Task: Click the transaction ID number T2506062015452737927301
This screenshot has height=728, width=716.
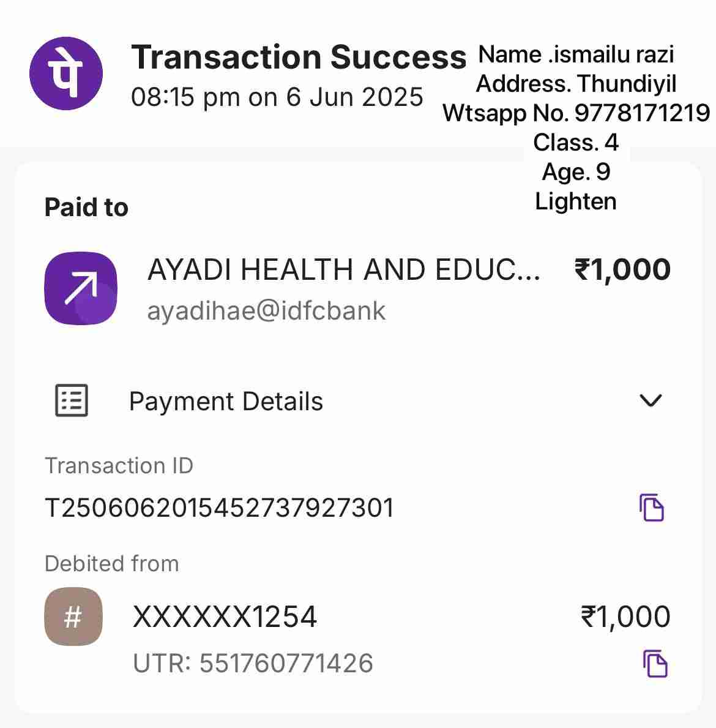Action: 219,508
